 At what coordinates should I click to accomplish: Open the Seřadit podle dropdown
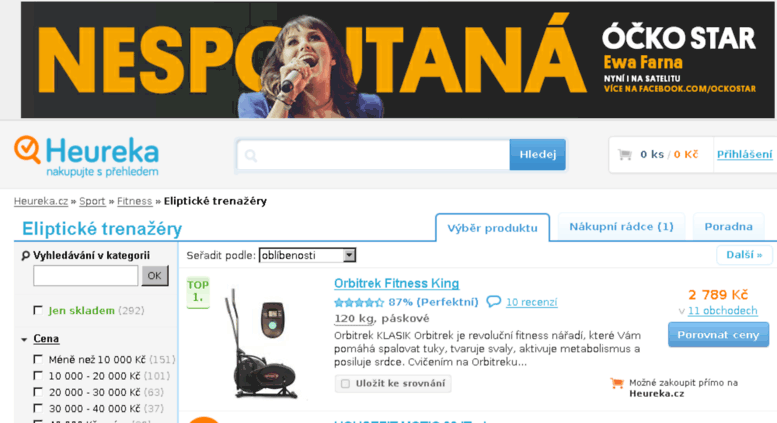(307, 255)
